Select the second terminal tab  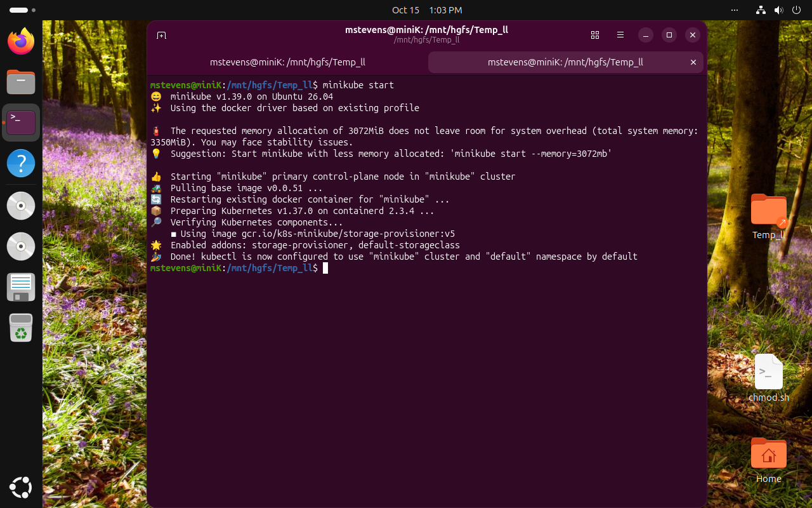(x=565, y=62)
